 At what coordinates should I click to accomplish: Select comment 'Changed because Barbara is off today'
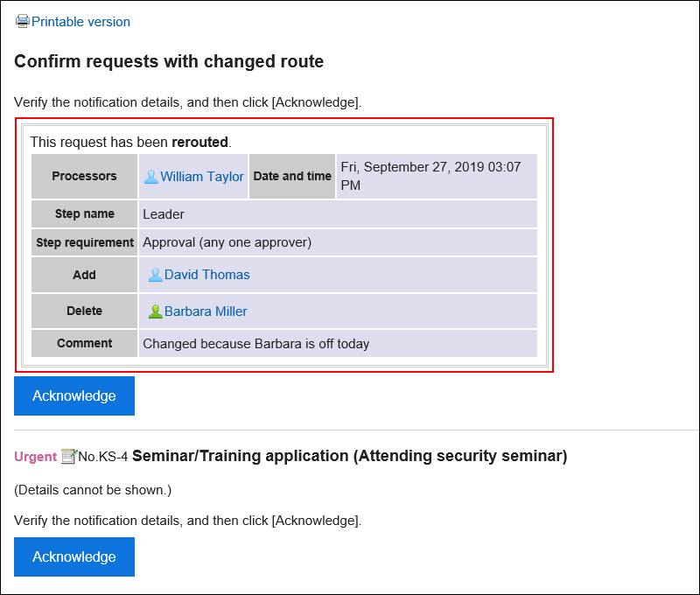pos(255,344)
